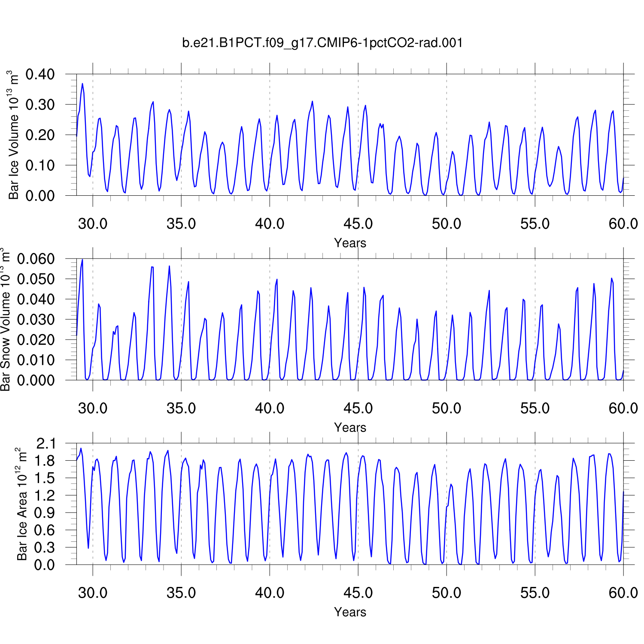Click the 35.0 x-axis tick of the middle plot
This screenshot has height=644, width=644.
coord(181,408)
